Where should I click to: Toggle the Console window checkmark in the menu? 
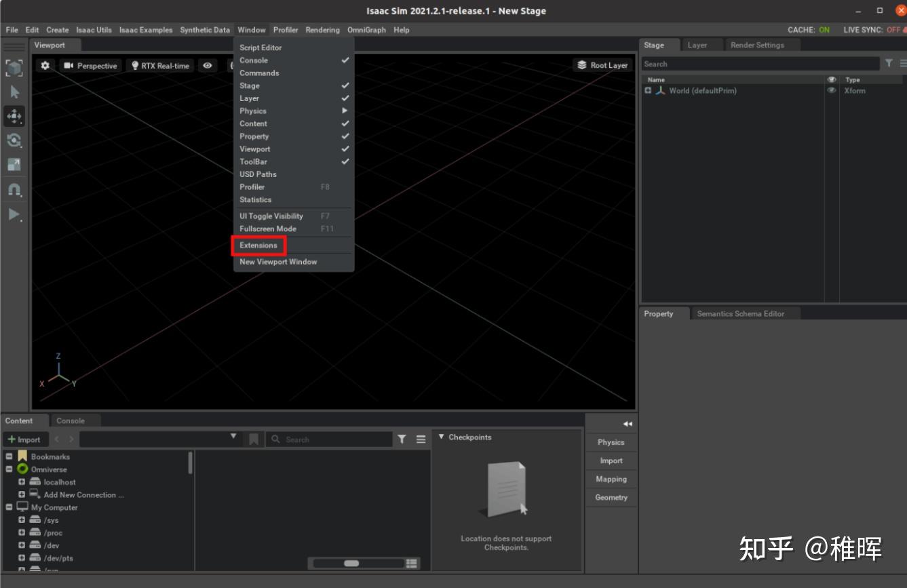click(345, 60)
